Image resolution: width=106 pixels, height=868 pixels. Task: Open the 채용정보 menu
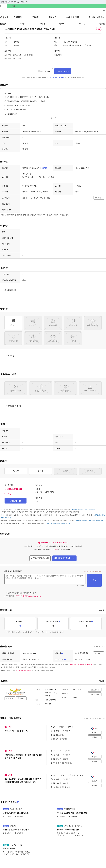pyautogui.click(x=18, y=17)
